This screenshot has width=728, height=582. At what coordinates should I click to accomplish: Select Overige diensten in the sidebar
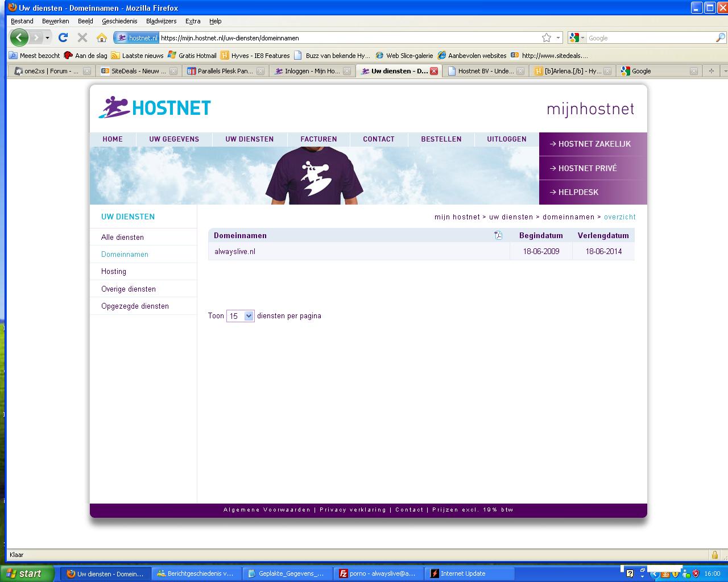pyautogui.click(x=129, y=289)
